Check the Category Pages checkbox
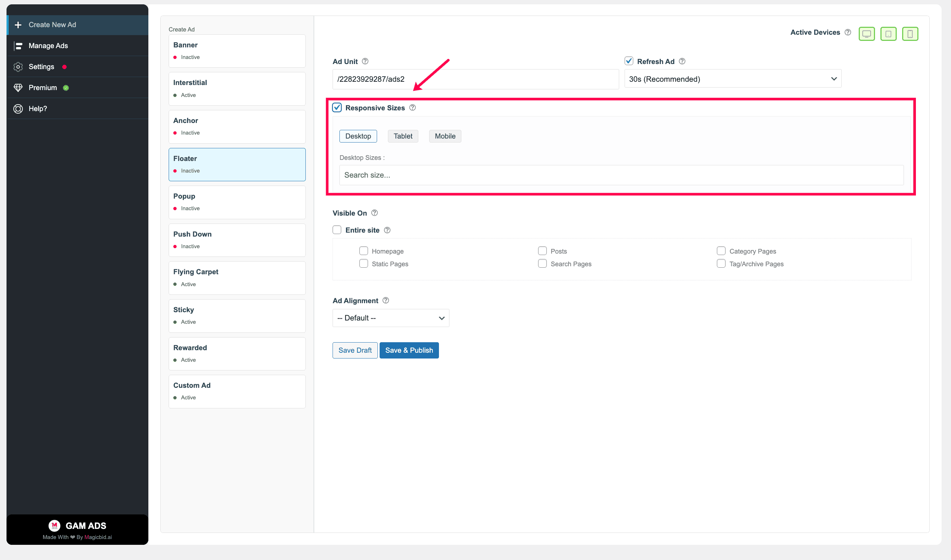The height and width of the screenshot is (560, 951). point(721,251)
